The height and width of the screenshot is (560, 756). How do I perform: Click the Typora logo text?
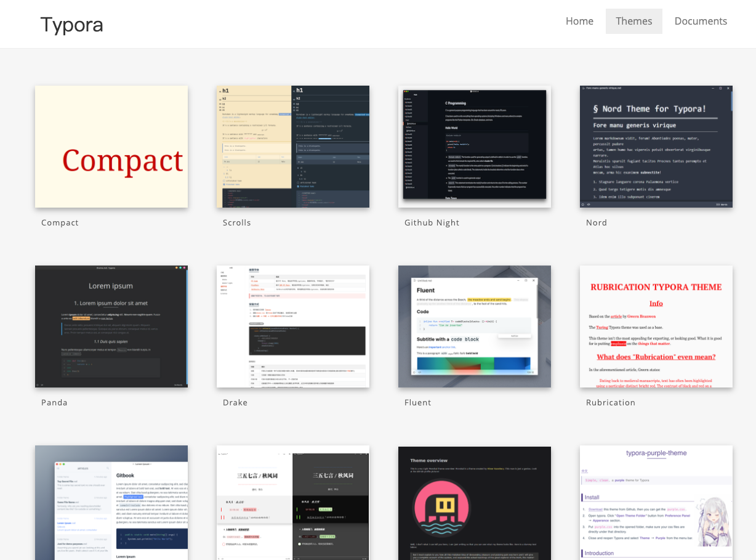[x=71, y=25]
